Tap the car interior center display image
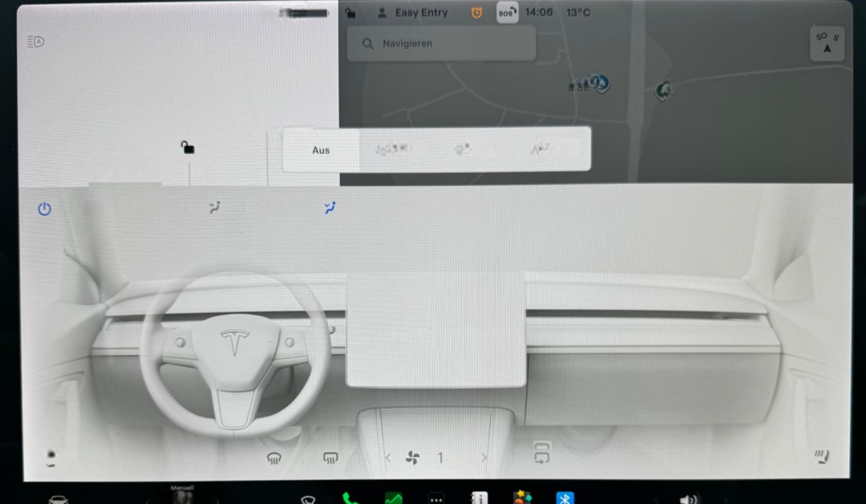The image size is (866, 504). 436,330
